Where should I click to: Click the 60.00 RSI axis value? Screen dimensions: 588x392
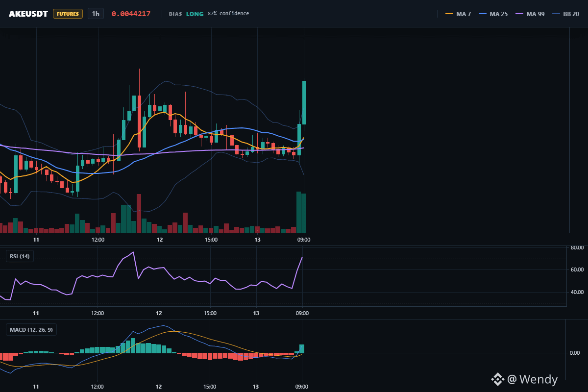coord(577,269)
